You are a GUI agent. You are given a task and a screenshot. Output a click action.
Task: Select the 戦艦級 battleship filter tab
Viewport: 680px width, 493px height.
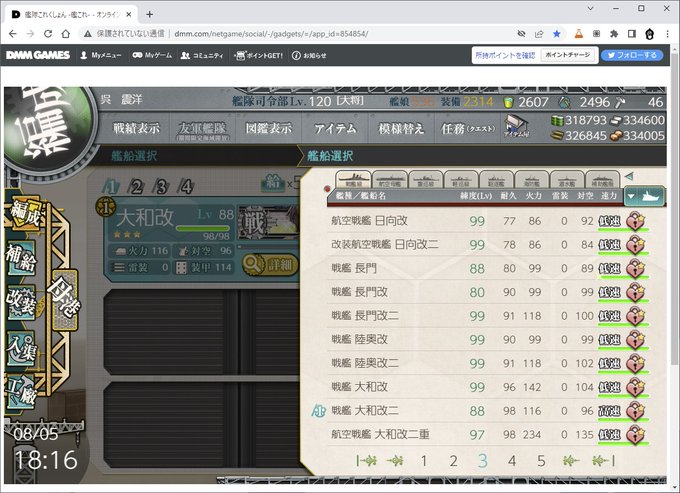coord(353,180)
